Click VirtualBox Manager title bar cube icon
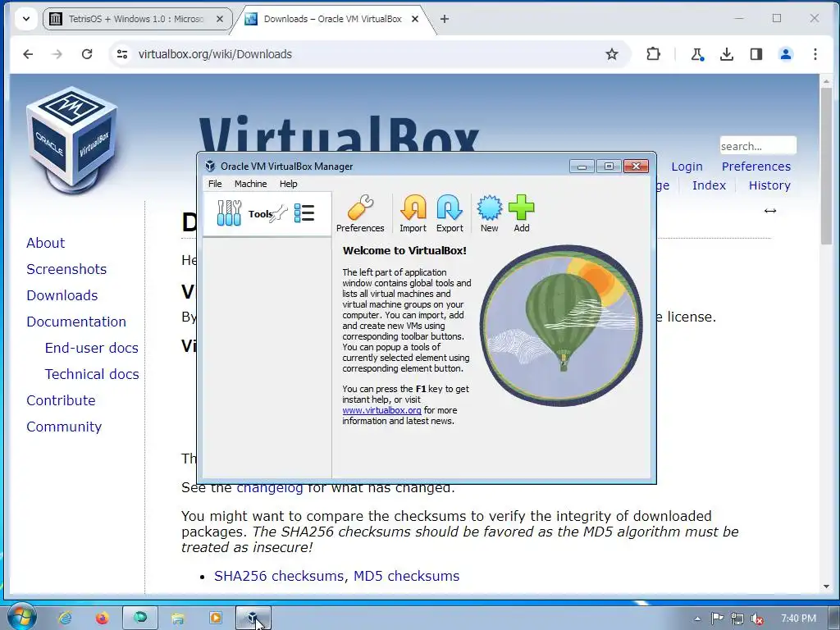 pos(211,166)
